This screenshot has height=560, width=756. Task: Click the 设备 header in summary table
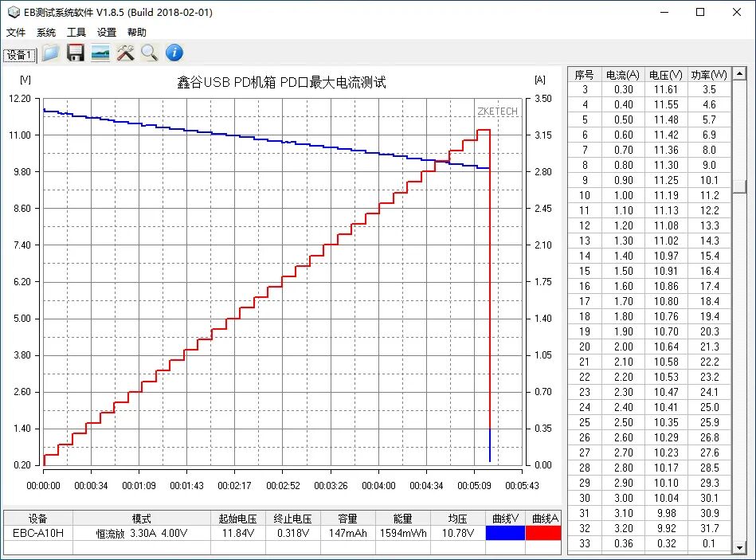pyautogui.click(x=38, y=519)
